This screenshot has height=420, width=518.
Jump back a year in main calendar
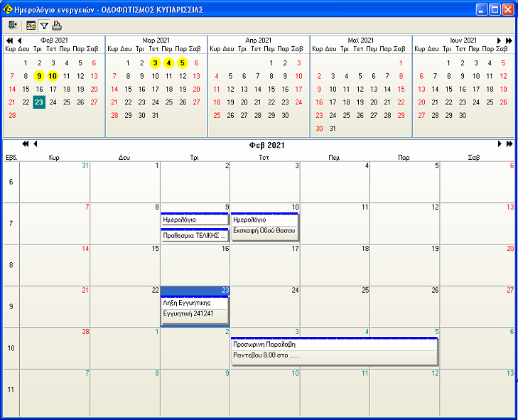click(26, 144)
